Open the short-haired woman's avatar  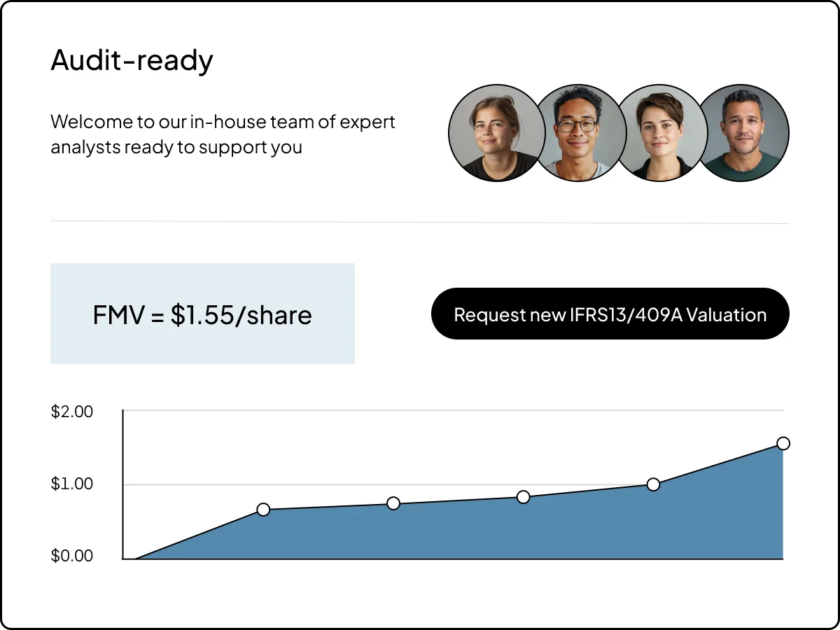click(x=660, y=133)
